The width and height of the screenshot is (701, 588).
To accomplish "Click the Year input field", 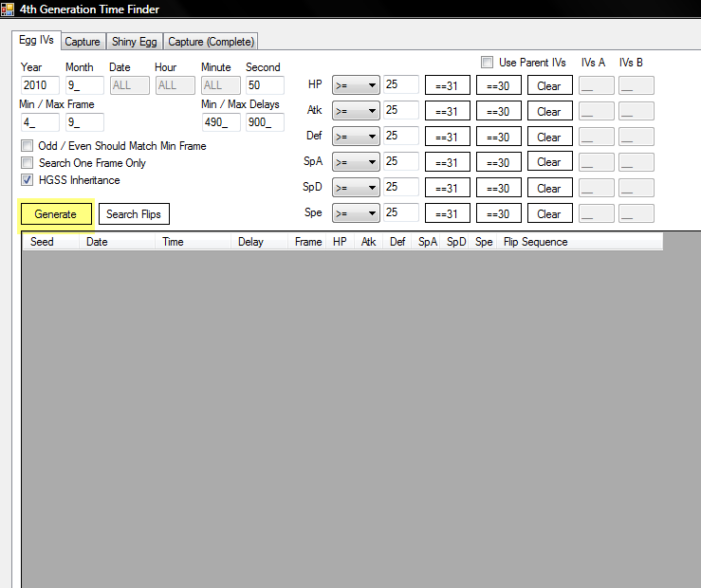I will click(40, 85).
